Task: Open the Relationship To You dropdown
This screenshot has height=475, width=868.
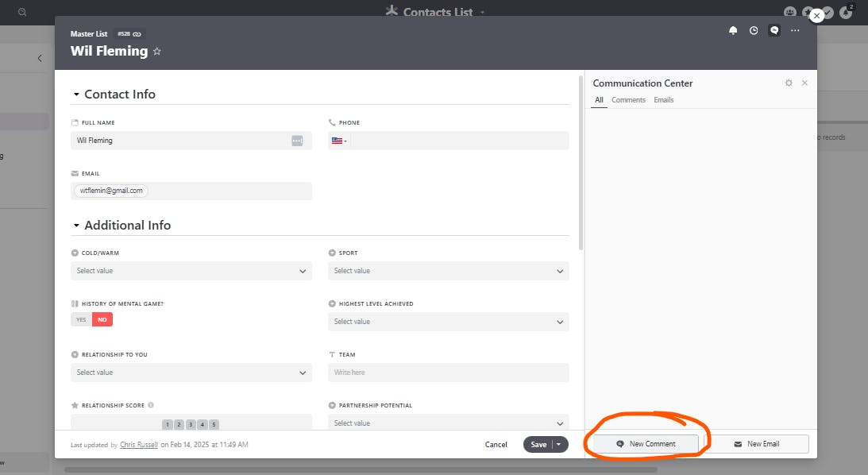Action: pyautogui.click(x=191, y=373)
